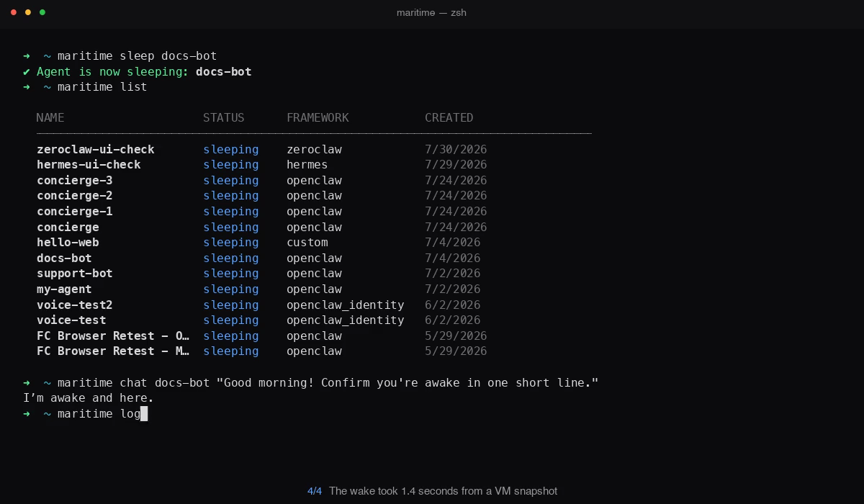This screenshot has width=864, height=504.
Task: Click the 'maritime list' command line
Action: 102,86
